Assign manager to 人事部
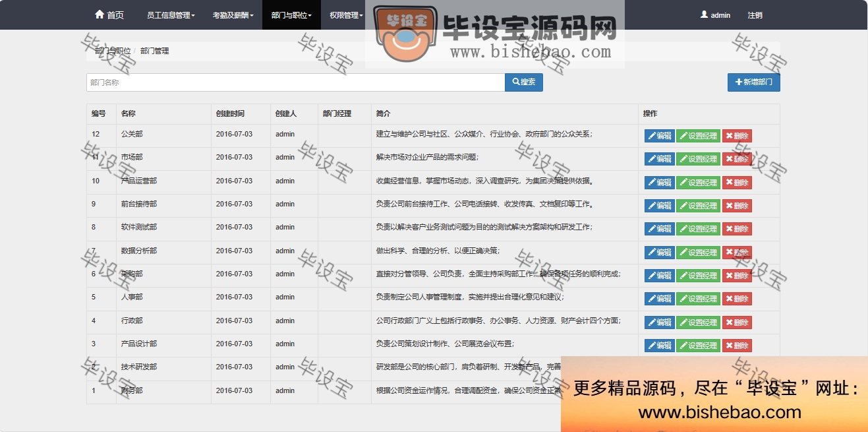Screen dimensions: 868x432 click(698, 299)
